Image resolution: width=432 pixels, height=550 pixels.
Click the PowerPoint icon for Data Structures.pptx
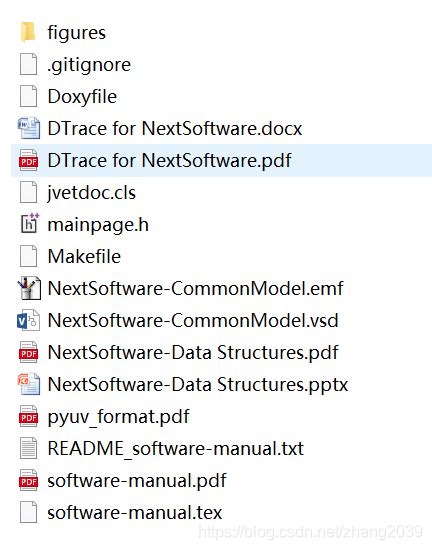tap(28, 384)
